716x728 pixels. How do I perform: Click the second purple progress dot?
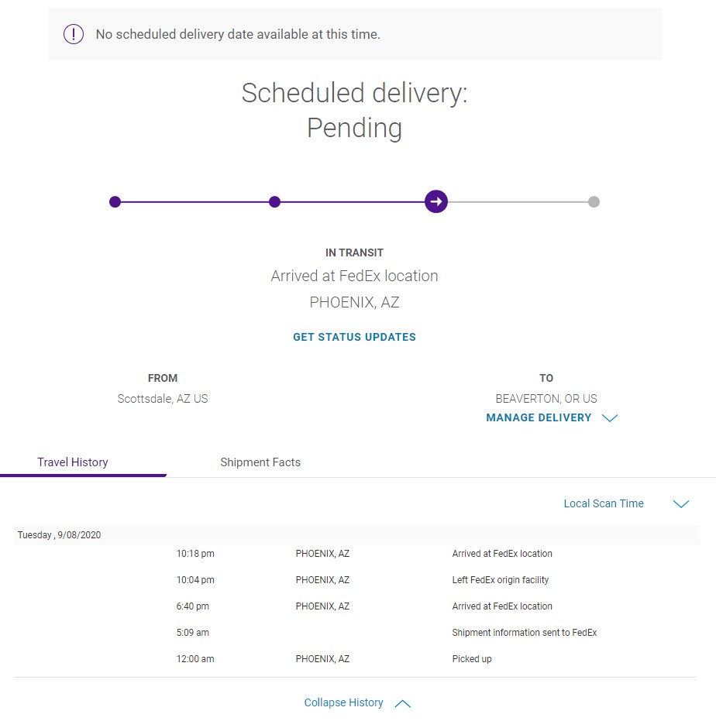[x=274, y=202]
